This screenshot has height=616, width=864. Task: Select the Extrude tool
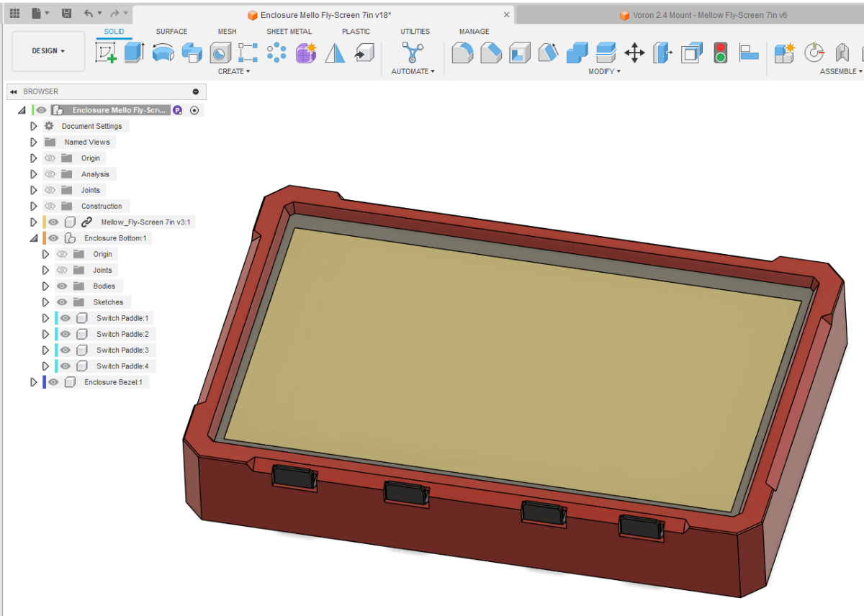coord(134,52)
